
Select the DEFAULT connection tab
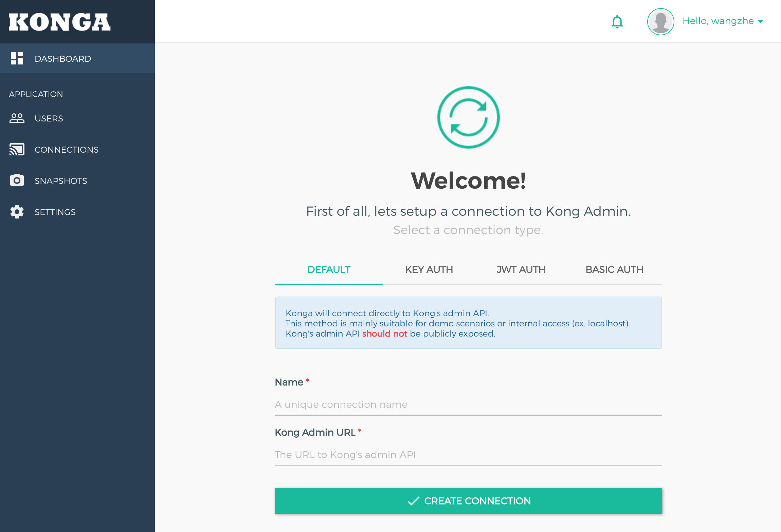click(329, 269)
